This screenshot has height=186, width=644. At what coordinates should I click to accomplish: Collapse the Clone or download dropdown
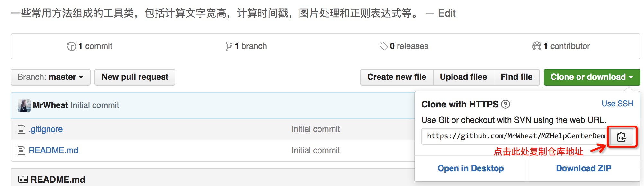click(592, 77)
